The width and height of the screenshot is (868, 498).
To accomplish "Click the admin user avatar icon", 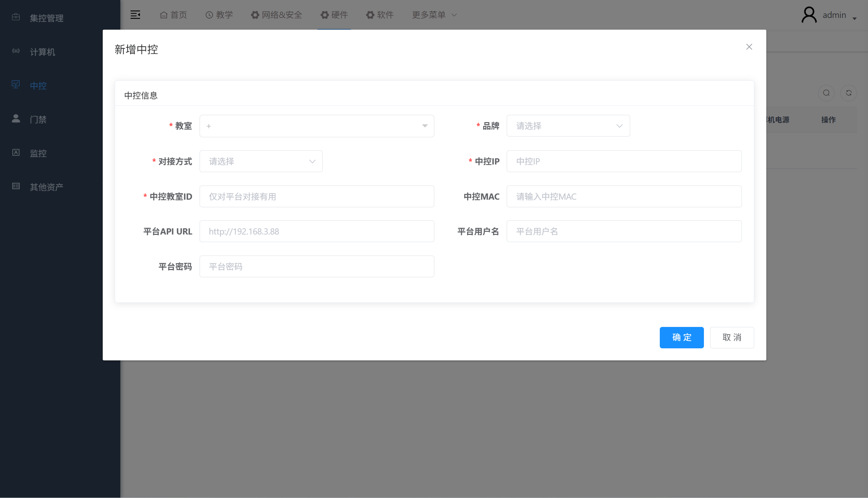I will pyautogui.click(x=809, y=15).
